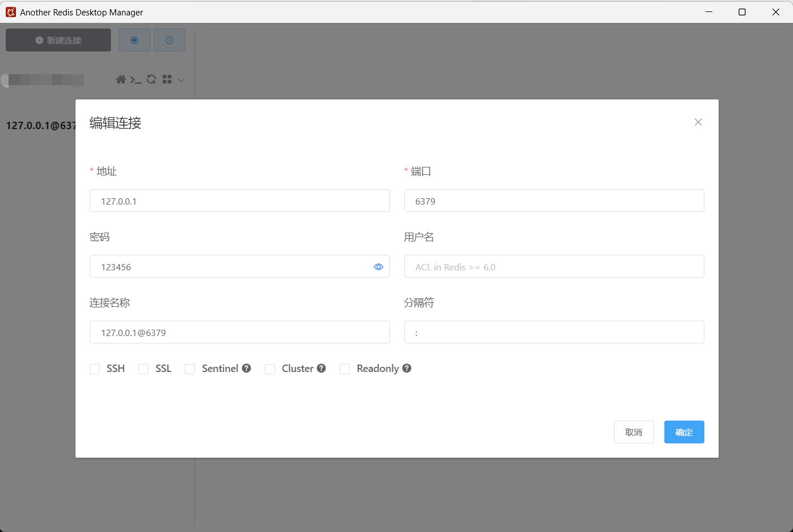Enable the SSH checkbox

[95, 369]
